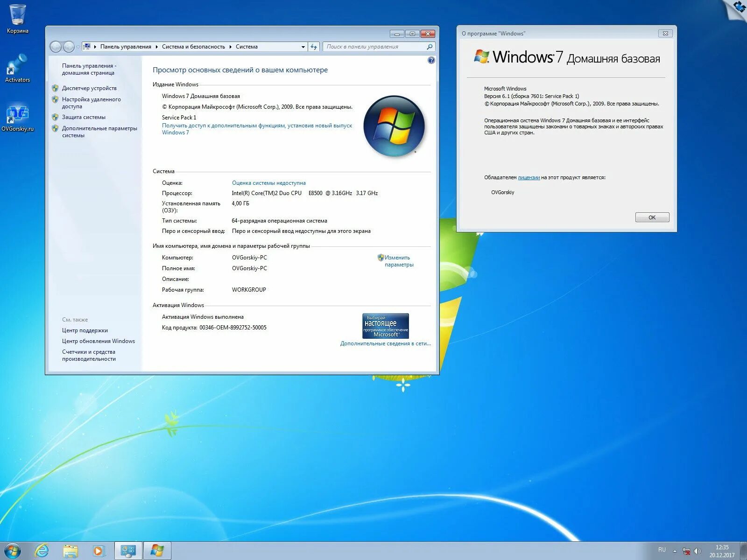This screenshot has height=560, width=747.
Task: Start Windows Media Player from the taskbar
Action: pos(99,551)
